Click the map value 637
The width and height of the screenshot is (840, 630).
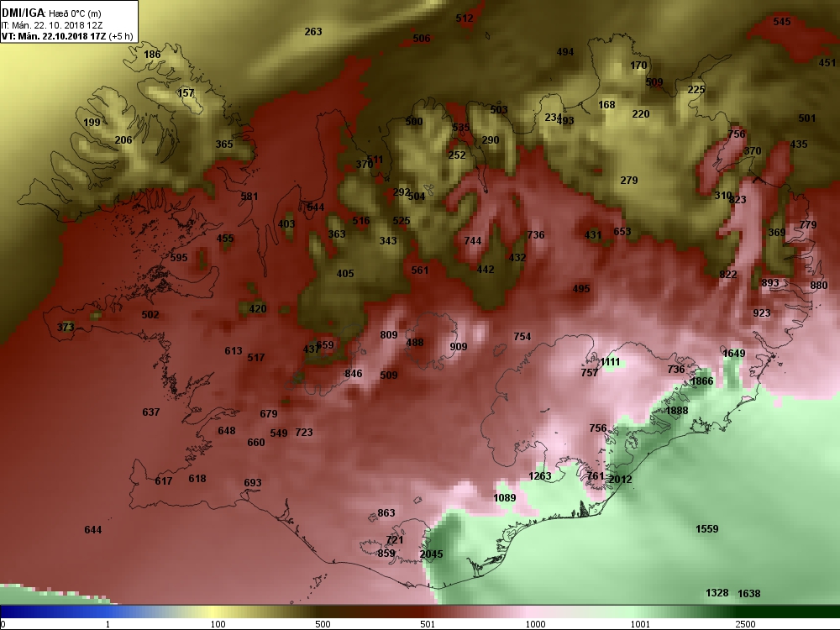point(150,412)
